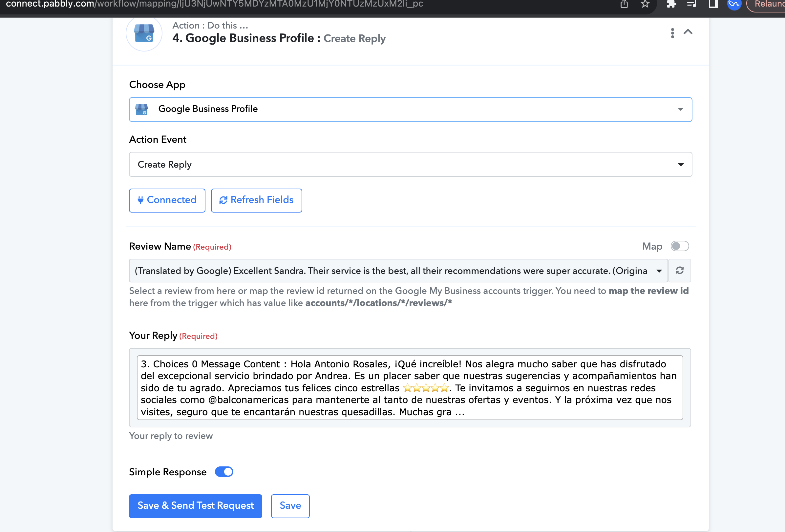
Task: Click Save & Send Test Request
Action: [196, 506]
